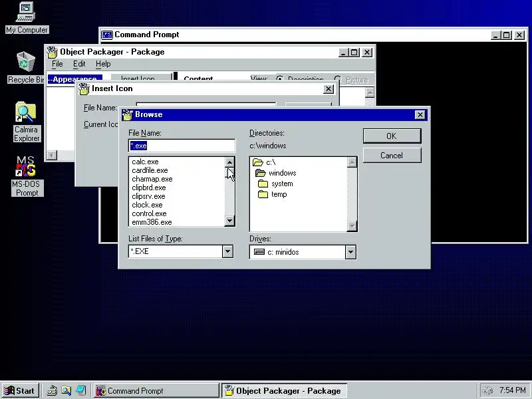Click Cancel in Browse dialog
Image resolution: width=532 pixels, height=399 pixels.
click(392, 156)
